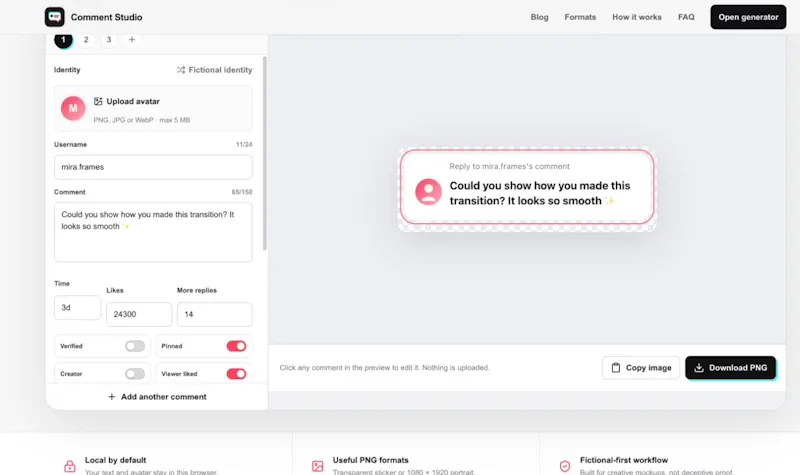This screenshot has height=475, width=800.
Task: Open the Blog page
Action: [x=539, y=17]
